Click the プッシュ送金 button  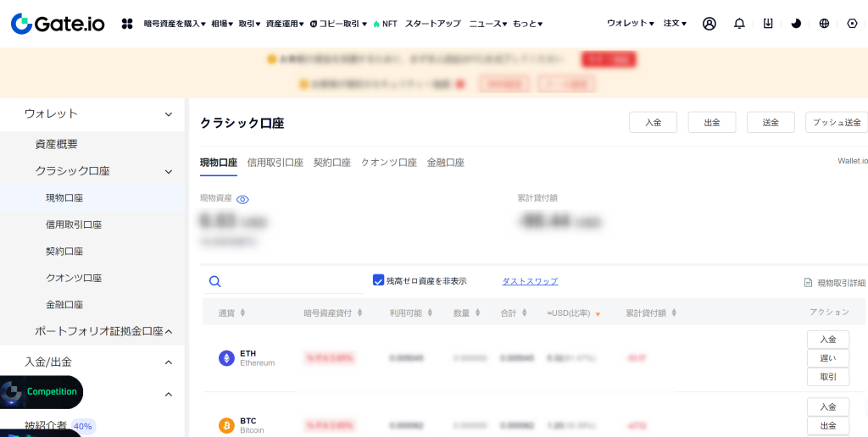tap(837, 122)
